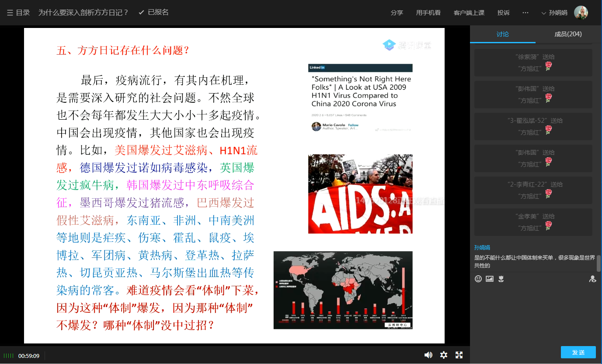Image resolution: width=602 pixels, height=364 pixels.
Task: Click the chat panel scrollbar
Action: pyautogui.click(x=599, y=263)
